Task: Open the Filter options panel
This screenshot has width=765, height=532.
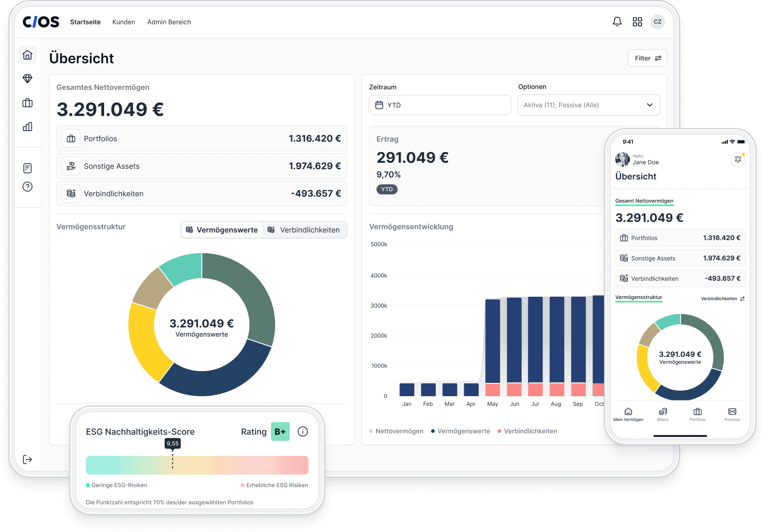Action: click(647, 58)
